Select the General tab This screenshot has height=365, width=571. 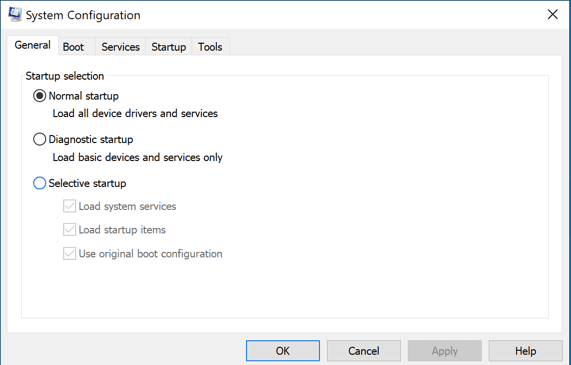point(32,45)
